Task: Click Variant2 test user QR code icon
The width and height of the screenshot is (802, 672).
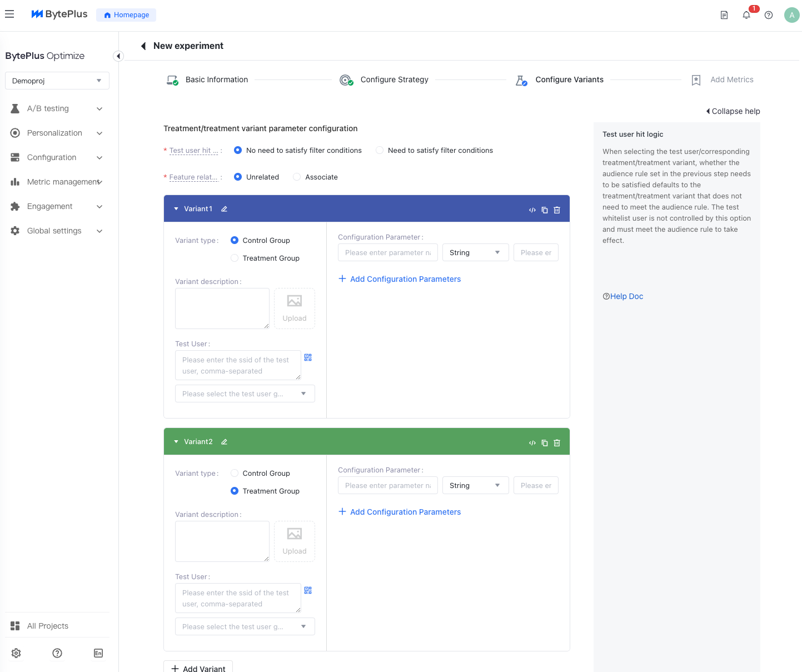Action: pyautogui.click(x=308, y=590)
